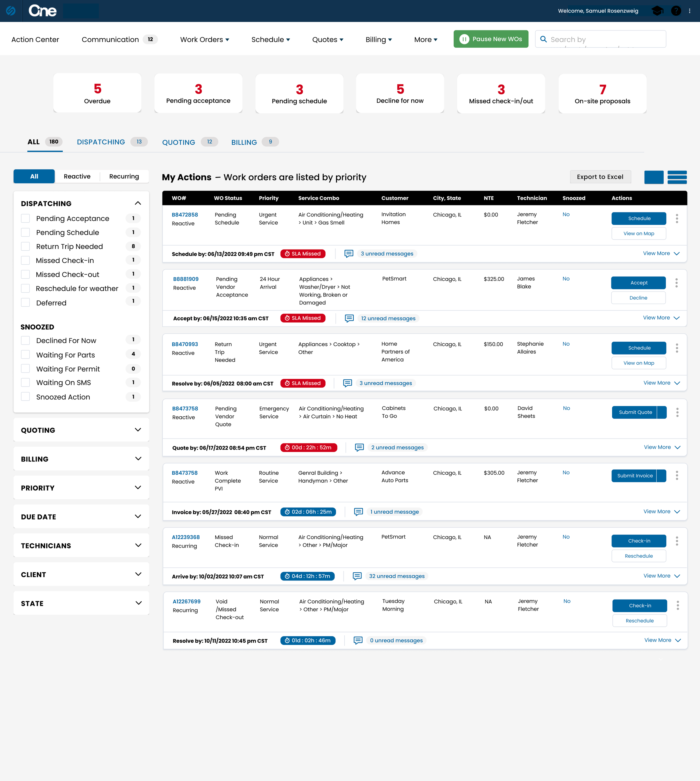
Task: Open the graduation cap training icon
Action: tap(657, 11)
